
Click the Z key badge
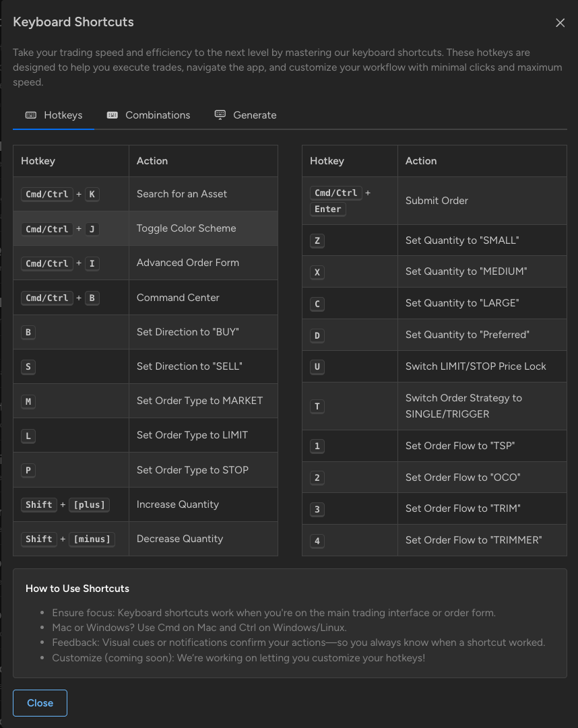coord(317,240)
